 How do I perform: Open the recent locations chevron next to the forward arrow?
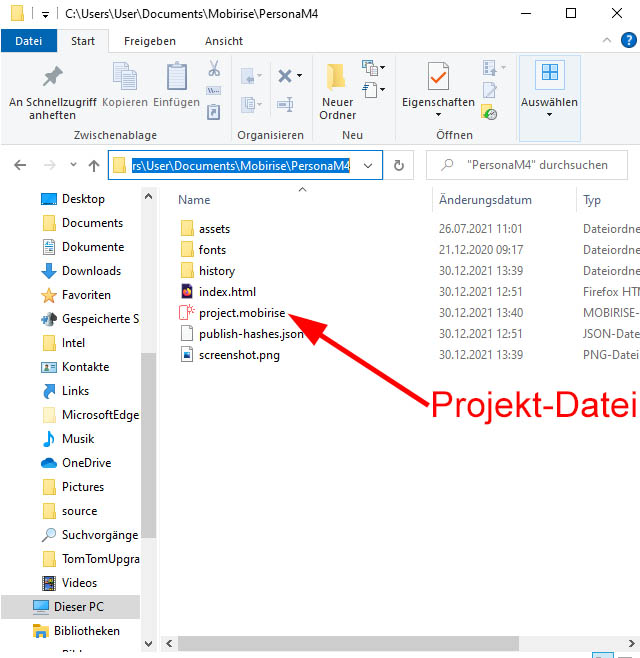point(73,166)
